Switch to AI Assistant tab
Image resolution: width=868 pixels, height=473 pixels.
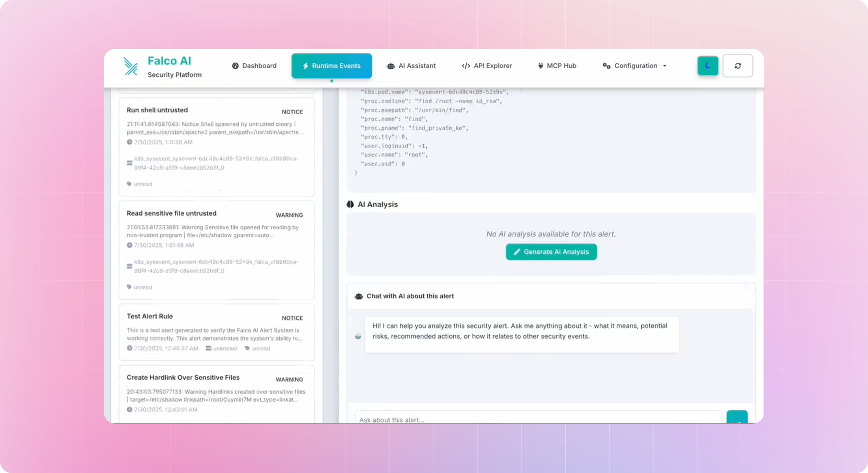pos(411,66)
